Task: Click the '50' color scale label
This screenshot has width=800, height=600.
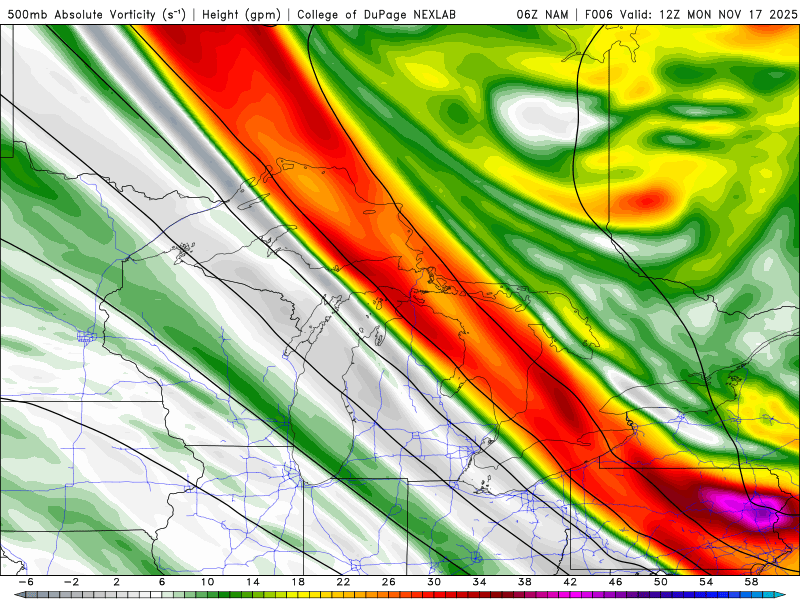Action: click(x=661, y=582)
